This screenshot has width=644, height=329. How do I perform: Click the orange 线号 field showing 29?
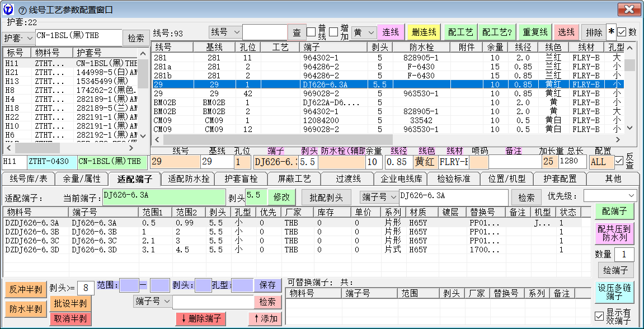tap(175, 162)
